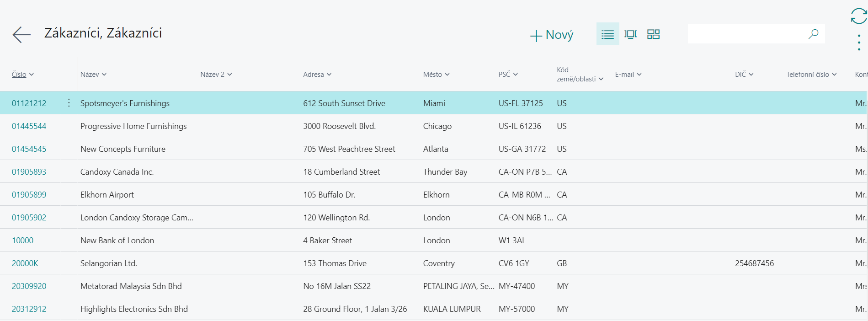Open customer 20312912
The height and width of the screenshot is (321, 868).
coord(29,309)
